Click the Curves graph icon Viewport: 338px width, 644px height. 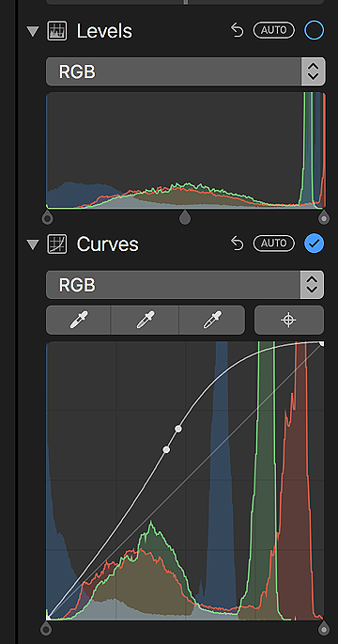[57, 243]
